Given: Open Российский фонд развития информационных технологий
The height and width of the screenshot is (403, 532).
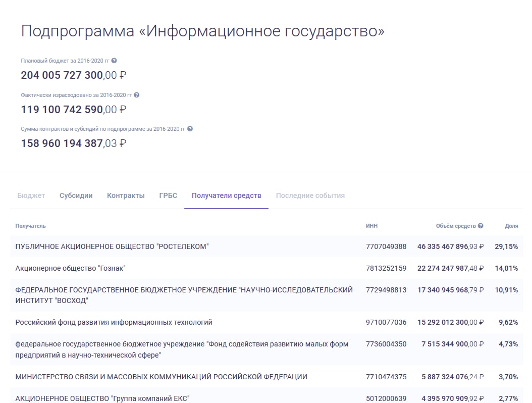Looking at the screenshot, I should [x=114, y=322].
